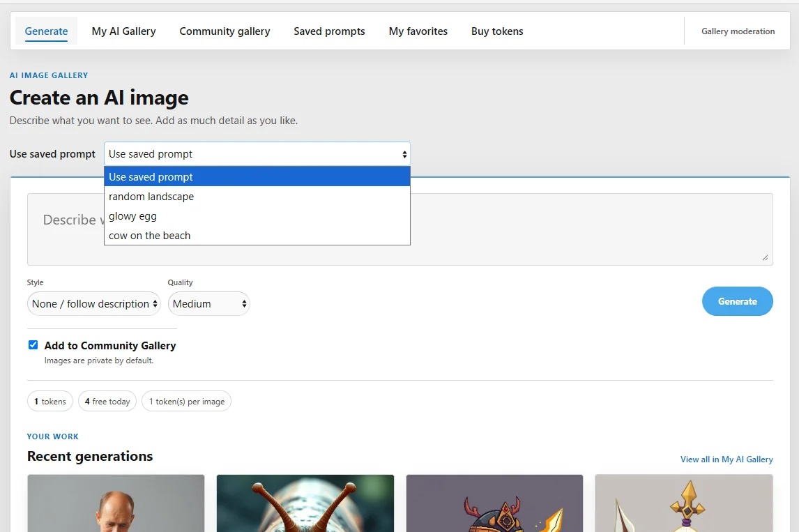Choose the 'cow on the beach' saved prompt
The image size is (799, 532).
click(x=257, y=236)
